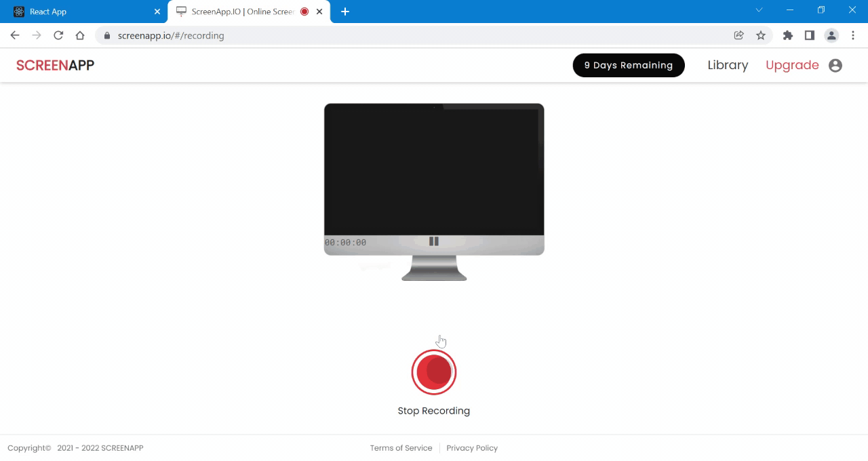This screenshot has height=461, width=868.
Task: Click the 00:00:00 recording timer
Action: click(345, 243)
